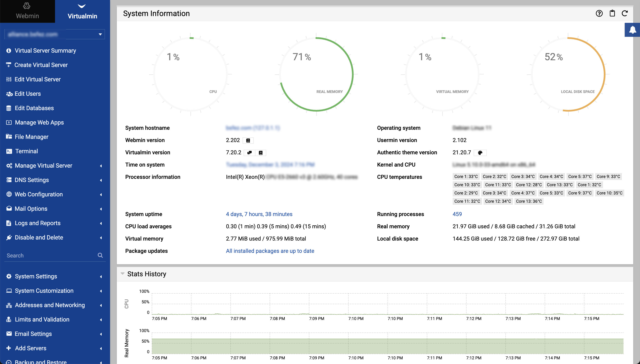Open the Authentic theme palette icon
This screenshot has height=364, width=640.
480,152
